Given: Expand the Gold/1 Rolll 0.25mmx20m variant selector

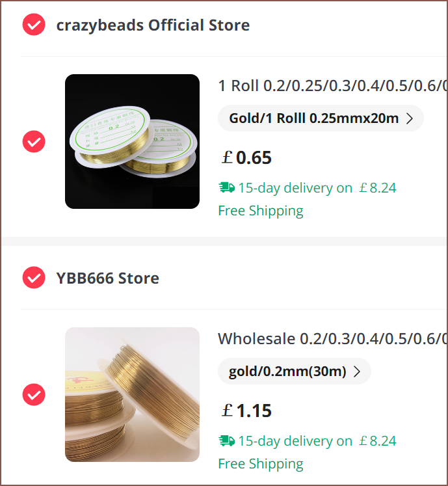Looking at the screenshot, I should point(321,118).
